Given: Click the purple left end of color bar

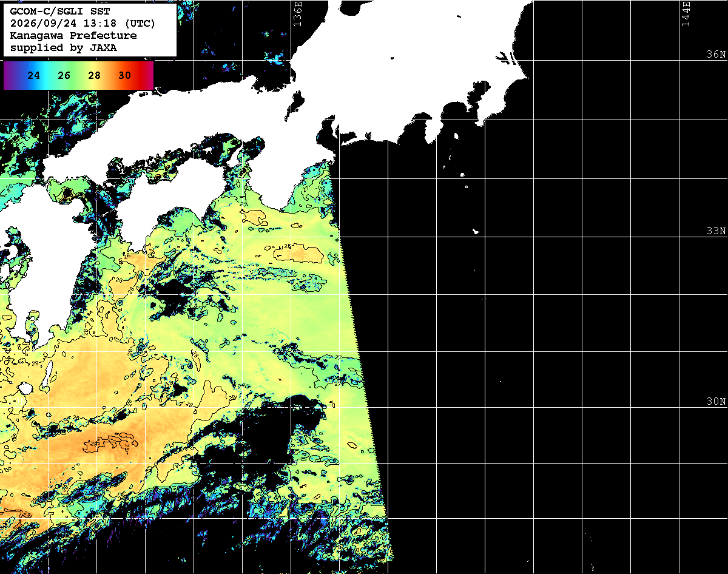Looking at the screenshot, I should [x=8, y=76].
